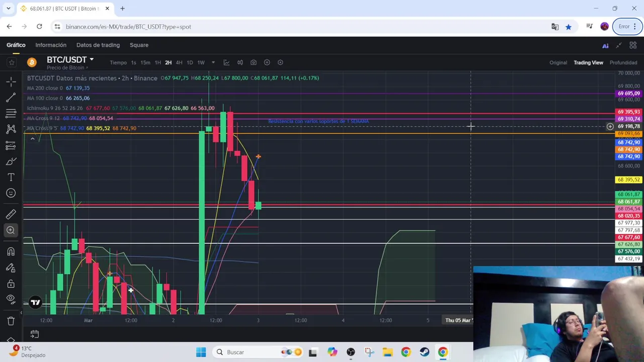
Task: Select MA 200 close indicator label
Action: coord(45,88)
